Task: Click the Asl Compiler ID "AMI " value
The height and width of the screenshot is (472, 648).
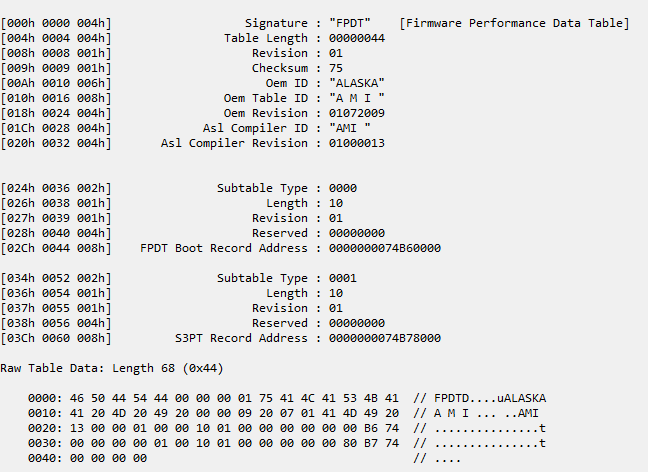Action: pyautogui.click(x=350, y=128)
